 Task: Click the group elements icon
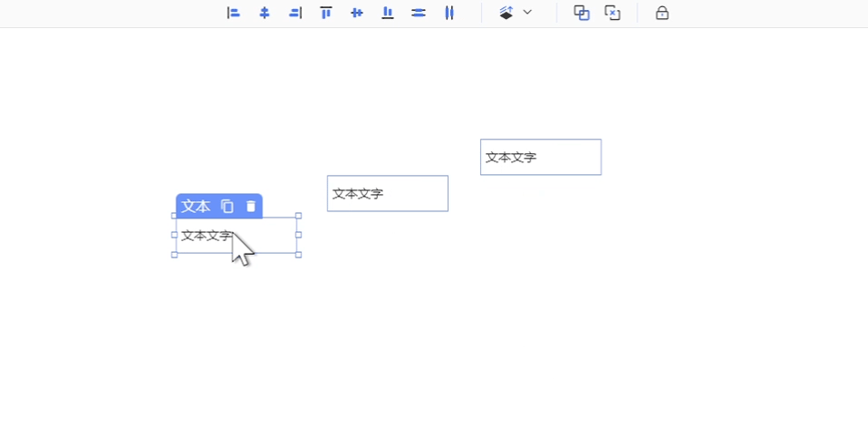pyautogui.click(x=582, y=13)
